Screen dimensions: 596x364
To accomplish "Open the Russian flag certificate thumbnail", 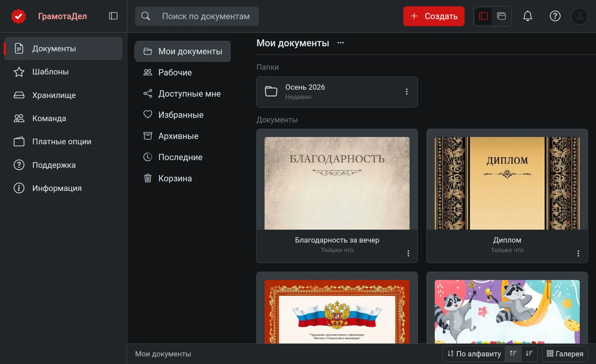I will 337,312.
